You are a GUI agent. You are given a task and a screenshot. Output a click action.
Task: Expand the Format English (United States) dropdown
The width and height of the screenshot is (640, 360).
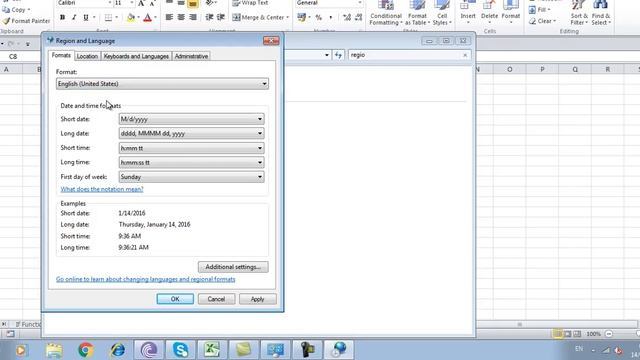click(162, 84)
